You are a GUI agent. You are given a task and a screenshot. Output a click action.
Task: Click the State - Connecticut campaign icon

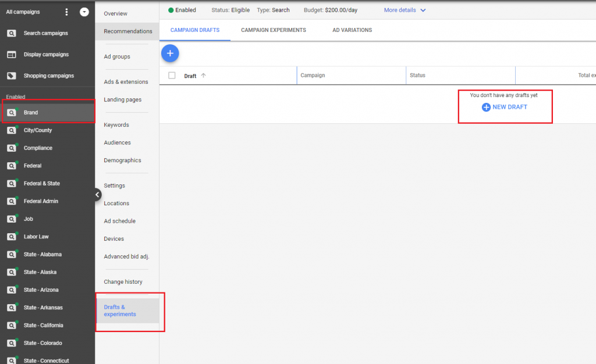(x=12, y=360)
